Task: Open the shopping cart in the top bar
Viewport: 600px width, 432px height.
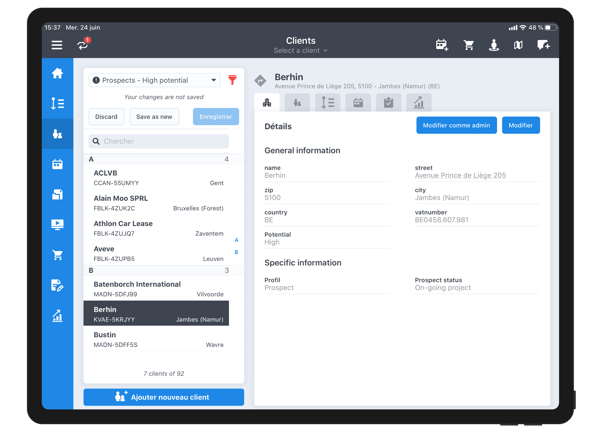Action: pos(468,45)
